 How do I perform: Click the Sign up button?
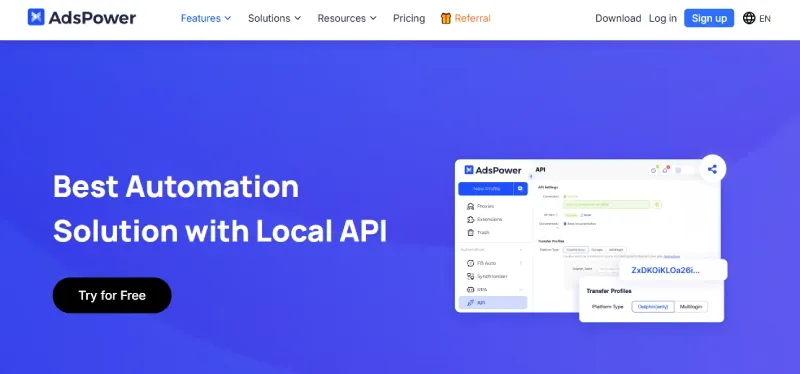pos(709,18)
